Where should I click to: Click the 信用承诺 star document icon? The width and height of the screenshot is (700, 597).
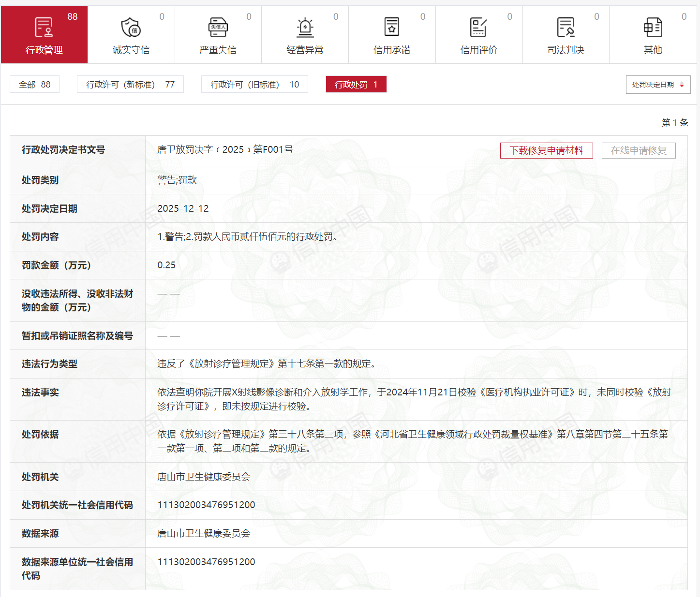point(392,27)
